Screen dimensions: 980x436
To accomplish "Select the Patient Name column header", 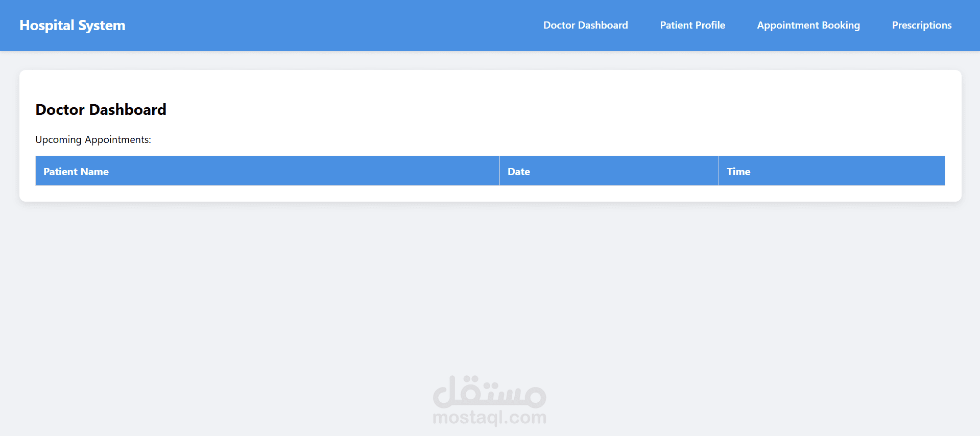I will click(268, 171).
